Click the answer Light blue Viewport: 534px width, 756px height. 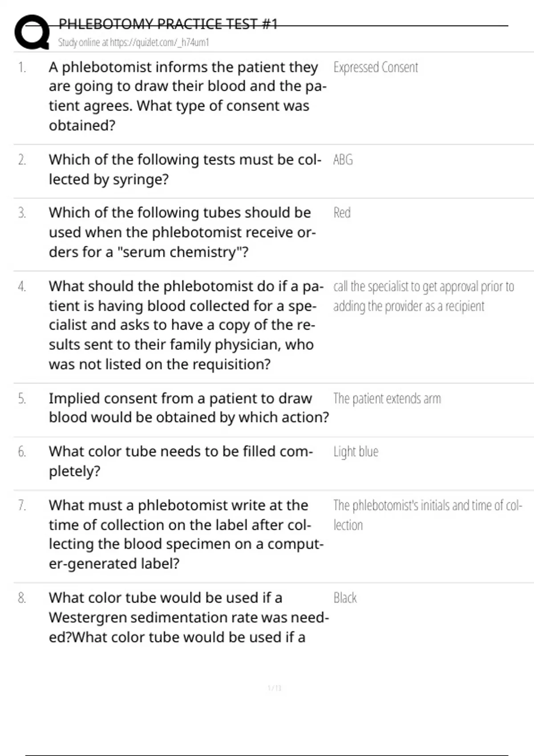point(356,452)
